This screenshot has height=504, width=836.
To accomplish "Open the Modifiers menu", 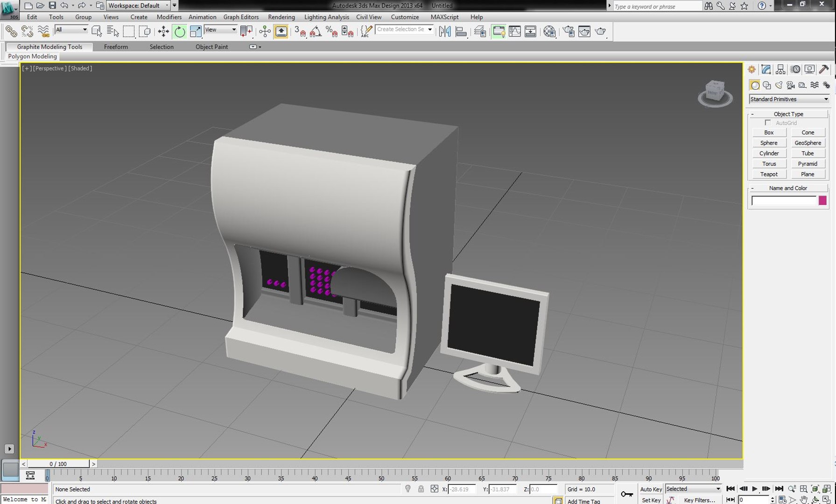I will point(169,17).
